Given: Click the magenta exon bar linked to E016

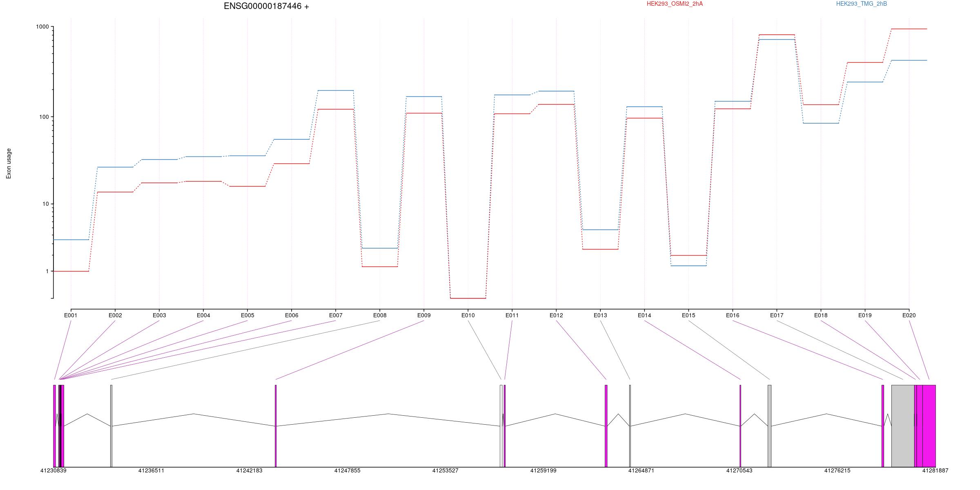Looking at the screenshot, I should point(883,426).
